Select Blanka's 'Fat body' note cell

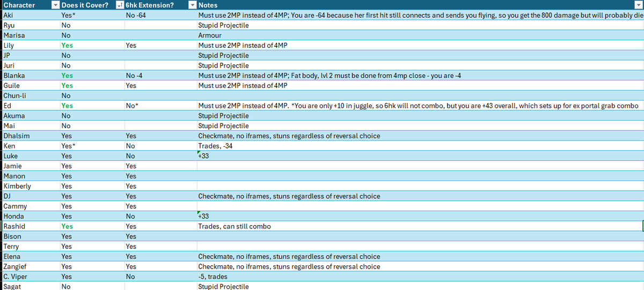(x=420, y=76)
